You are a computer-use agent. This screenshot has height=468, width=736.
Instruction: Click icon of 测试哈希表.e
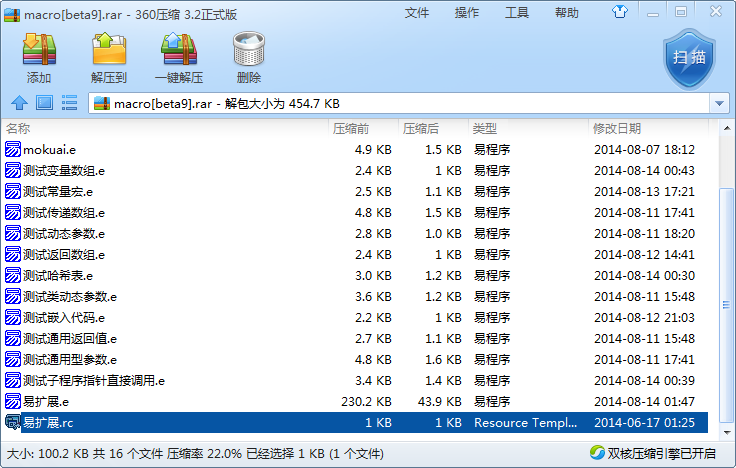click(13, 276)
